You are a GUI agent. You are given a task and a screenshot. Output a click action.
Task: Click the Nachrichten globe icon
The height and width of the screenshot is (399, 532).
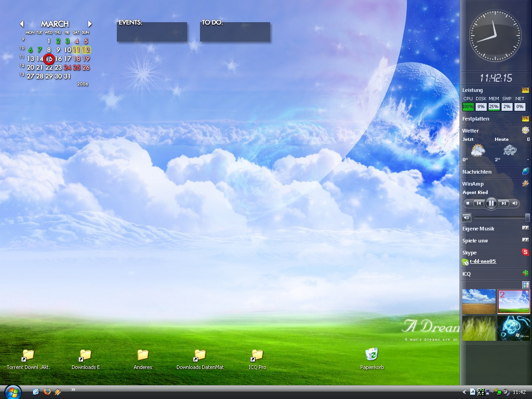click(526, 171)
